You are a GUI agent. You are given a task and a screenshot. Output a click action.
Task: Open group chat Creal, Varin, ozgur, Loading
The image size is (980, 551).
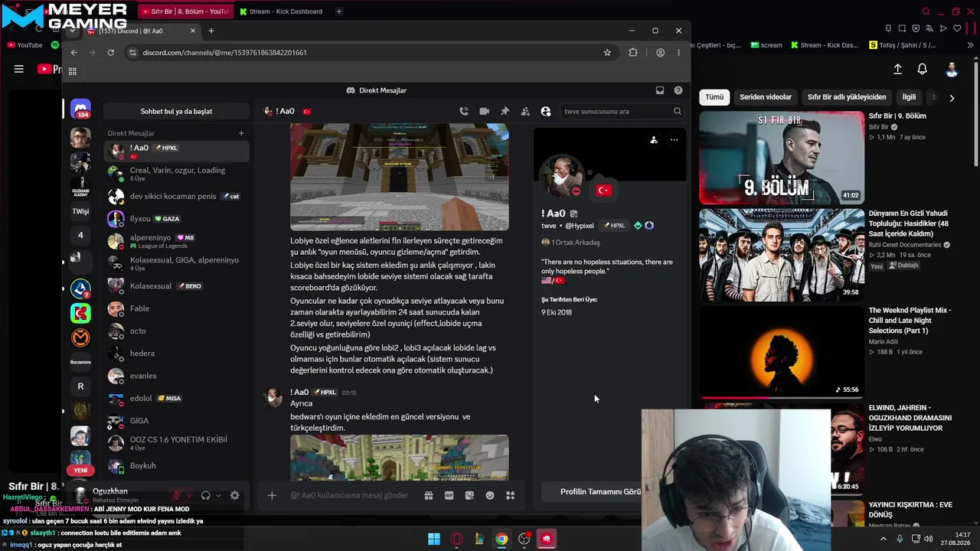tap(177, 174)
